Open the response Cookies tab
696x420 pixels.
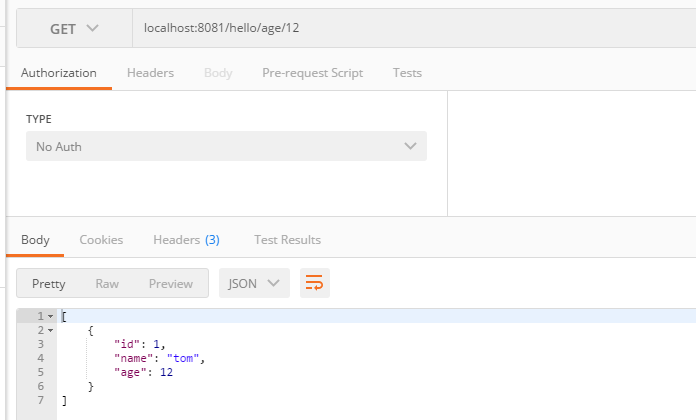(101, 240)
